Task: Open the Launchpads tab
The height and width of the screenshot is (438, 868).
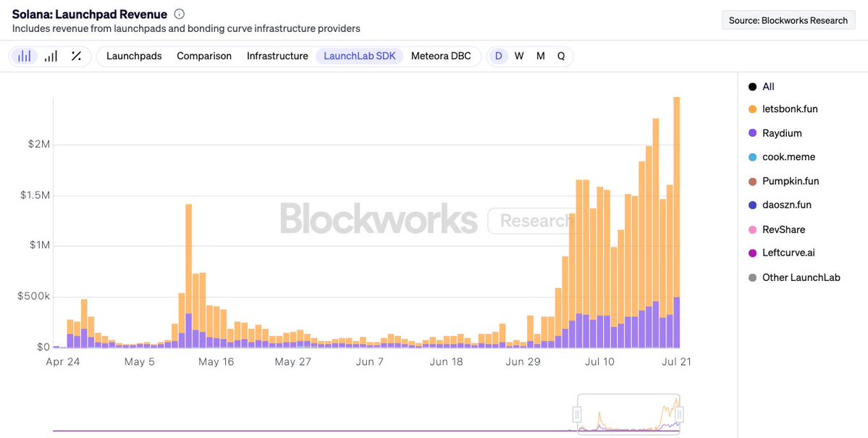Action: [134, 56]
